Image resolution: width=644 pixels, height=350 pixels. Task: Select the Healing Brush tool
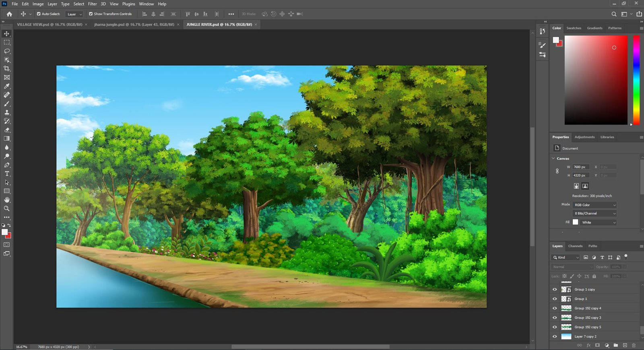coord(7,95)
